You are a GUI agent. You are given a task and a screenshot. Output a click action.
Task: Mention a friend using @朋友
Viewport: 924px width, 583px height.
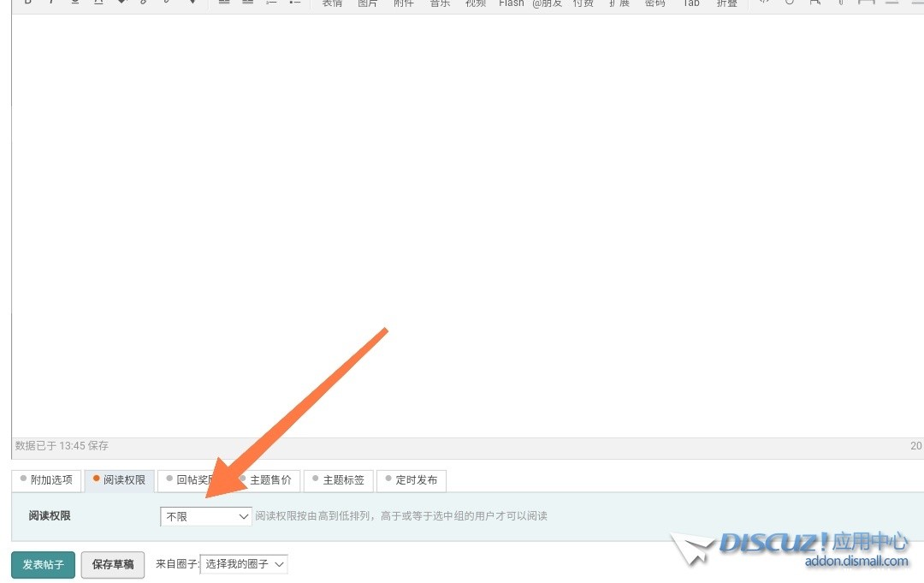pyautogui.click(x=548, y=3)
